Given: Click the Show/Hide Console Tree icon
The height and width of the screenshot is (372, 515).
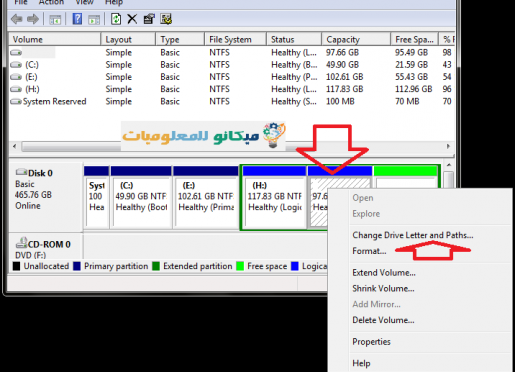Looking at the screenshot, I should click(x=55, y=20).
